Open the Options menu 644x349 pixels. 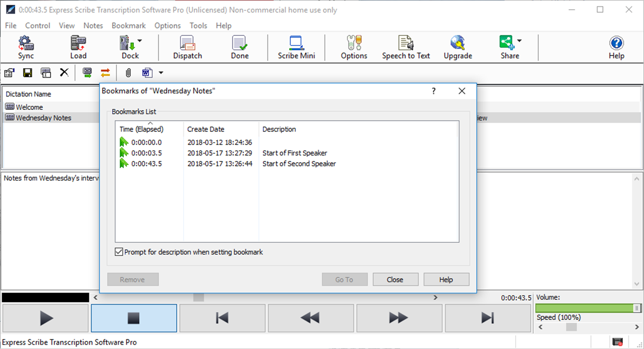pyautogui.click(x=167, y=26)
